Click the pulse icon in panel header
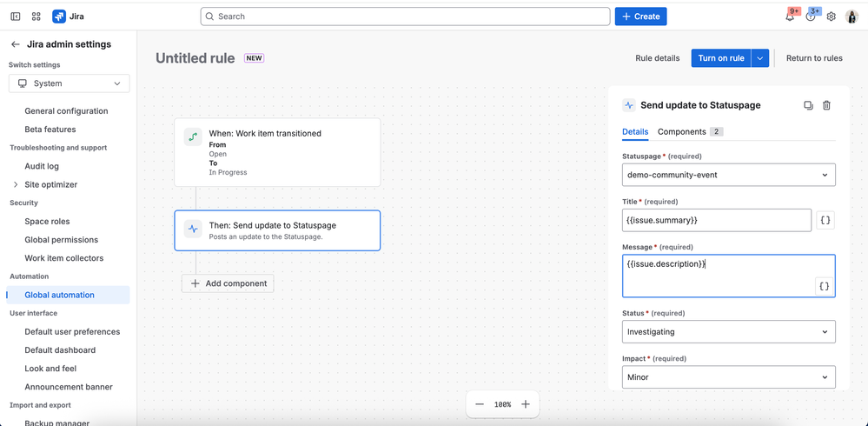868x426 pixels. (x=629, y=105)
